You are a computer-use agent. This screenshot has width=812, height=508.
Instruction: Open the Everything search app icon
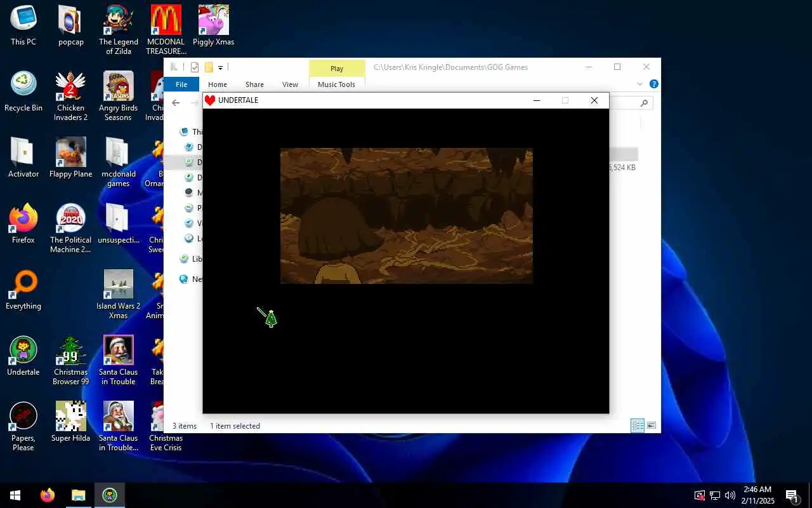pyautogui.click(x=23, y=290)
